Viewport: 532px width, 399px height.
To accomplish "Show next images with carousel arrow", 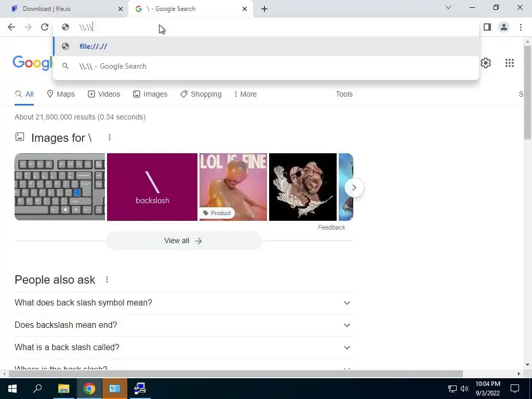I will [354, 188].
